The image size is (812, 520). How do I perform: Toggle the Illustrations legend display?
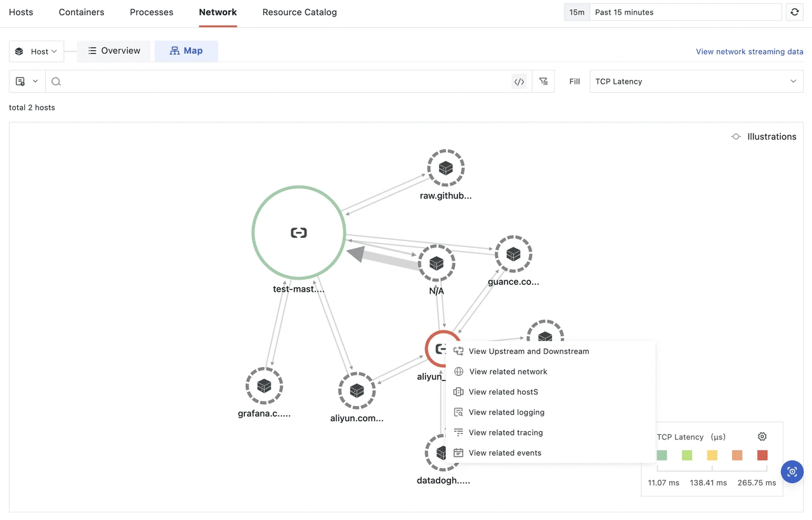pos(764,136)
